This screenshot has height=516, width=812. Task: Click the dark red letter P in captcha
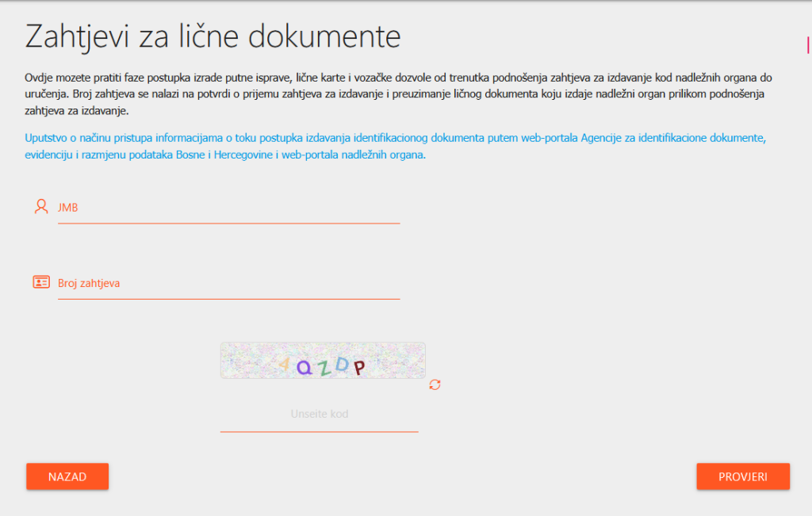[x=359, y=367]
